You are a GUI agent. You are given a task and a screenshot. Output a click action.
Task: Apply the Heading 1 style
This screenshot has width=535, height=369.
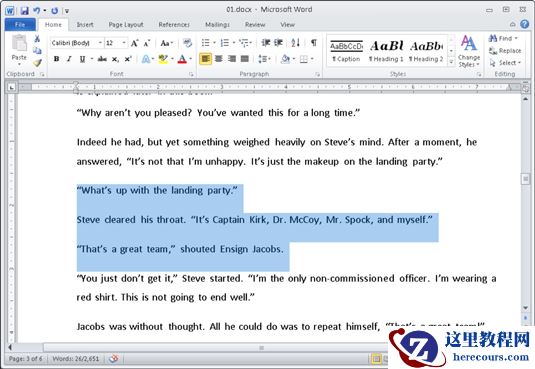(387, 51)
